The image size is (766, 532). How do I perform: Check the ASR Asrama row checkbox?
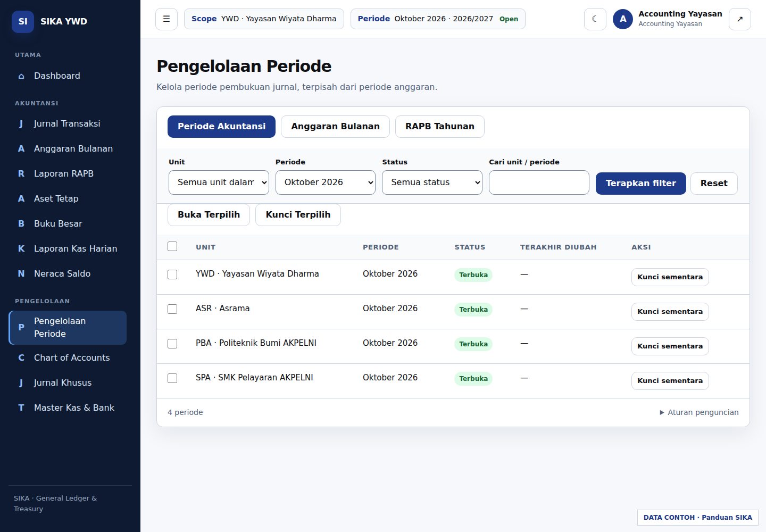tap(172, 309)
